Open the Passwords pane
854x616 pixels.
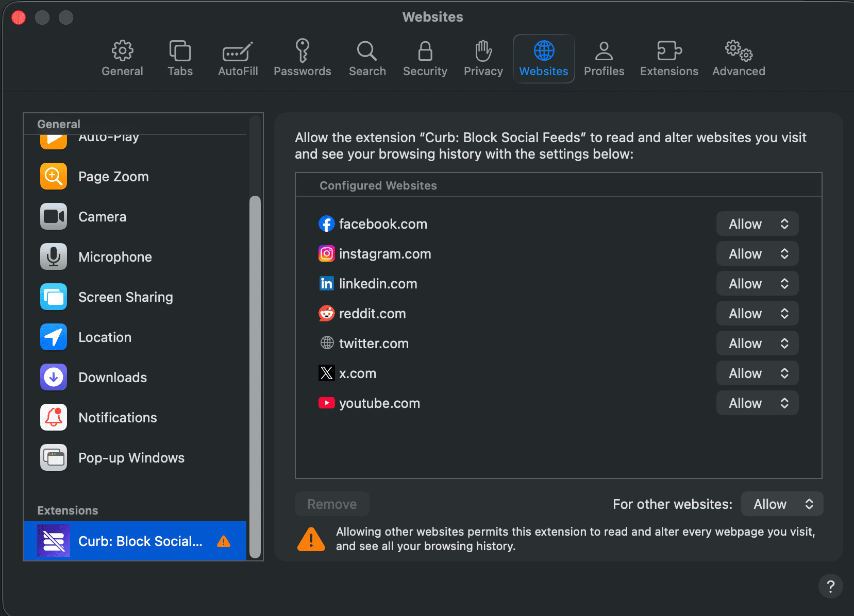[303, 59]
